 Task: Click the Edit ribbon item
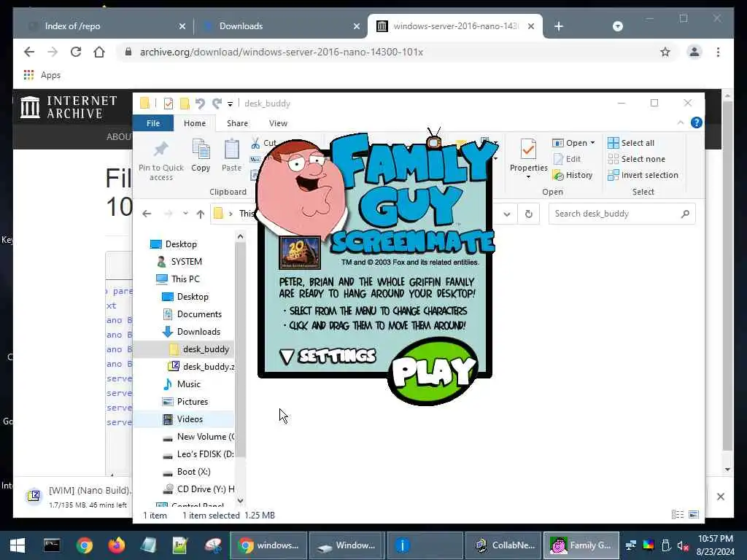coord(567,159)
